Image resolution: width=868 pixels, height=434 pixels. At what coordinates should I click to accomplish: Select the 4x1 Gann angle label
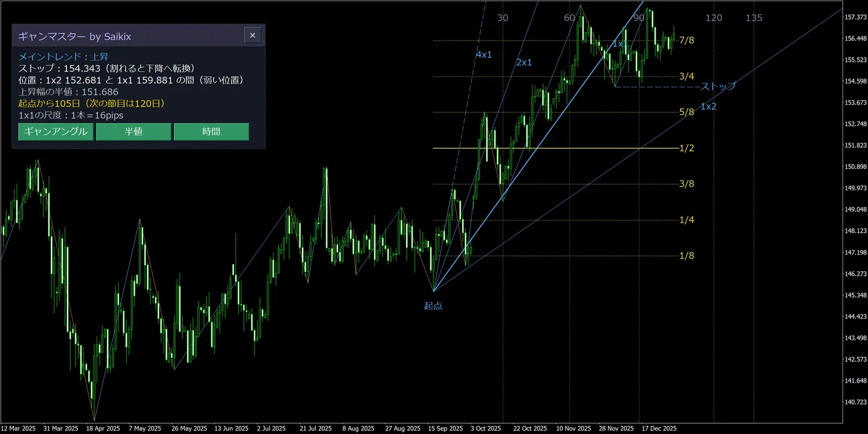coord(484,54)
